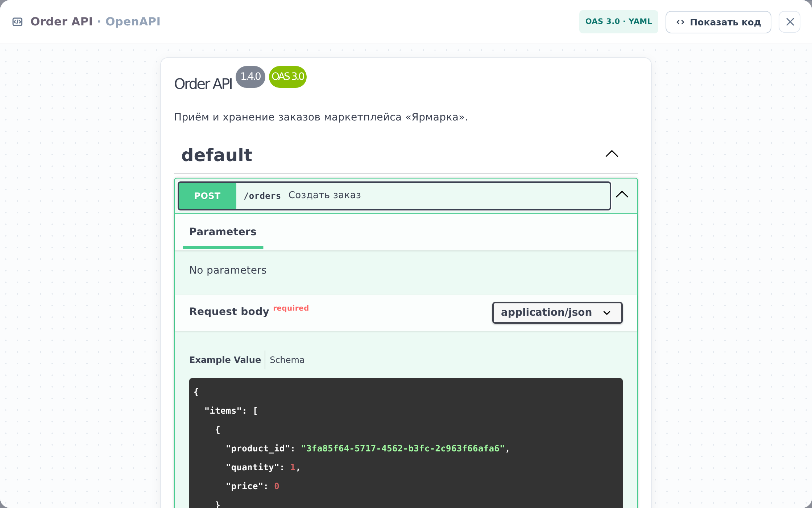
Task: Click the red required label
Action: (291, 308)
